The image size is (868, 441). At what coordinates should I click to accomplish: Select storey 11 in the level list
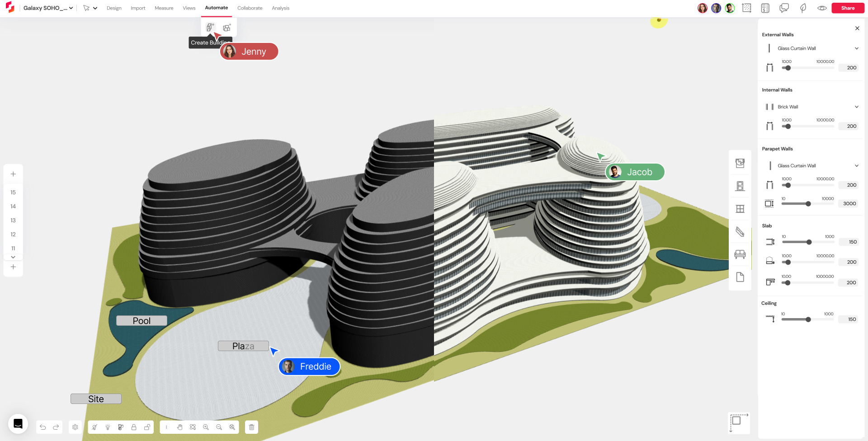tap(13, 249)
